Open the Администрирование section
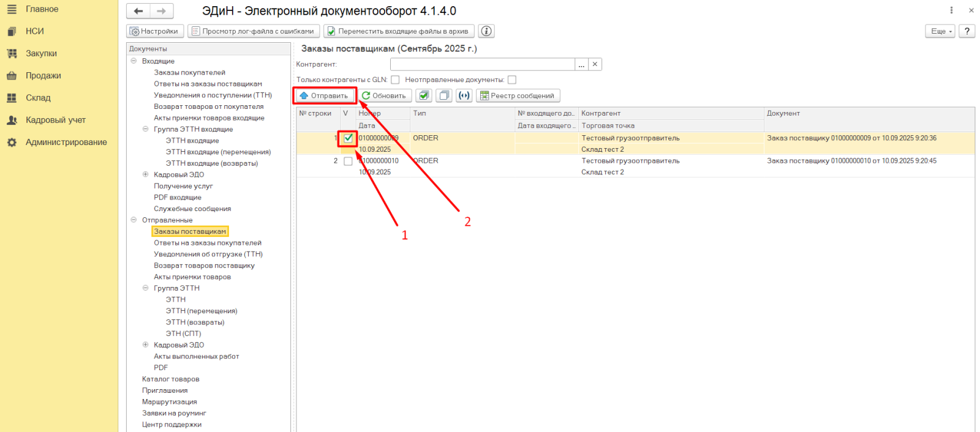 click(66, 142)
